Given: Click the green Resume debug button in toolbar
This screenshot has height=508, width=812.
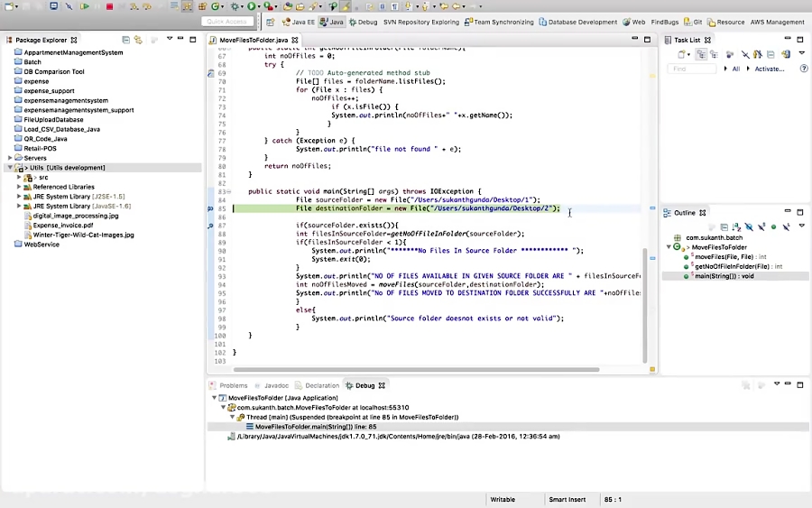Looking at the screenshot, I should [85, 6].
